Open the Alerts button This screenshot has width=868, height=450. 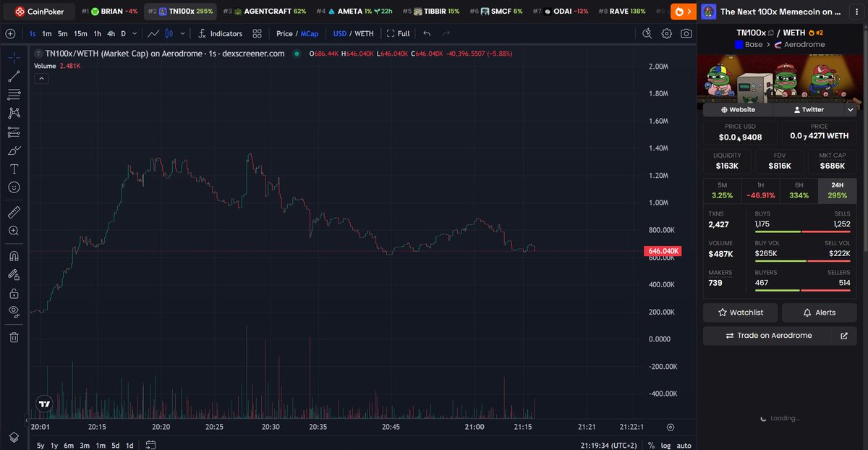coord(819,313)
